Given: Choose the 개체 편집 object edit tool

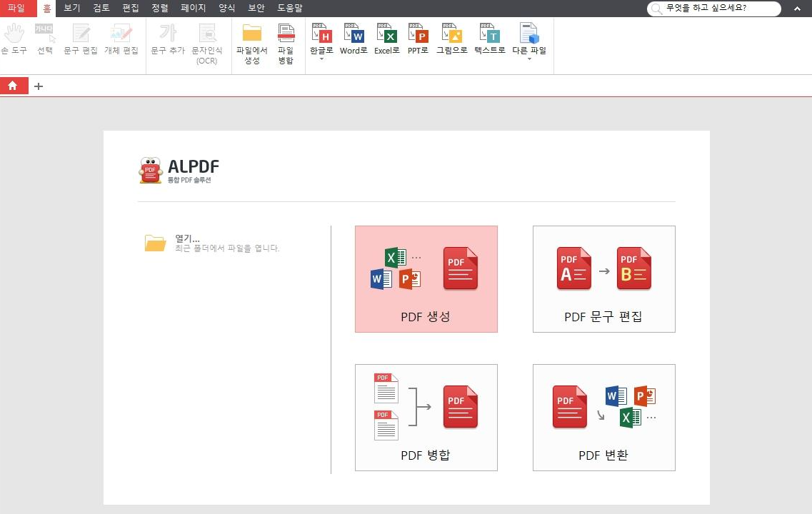Looking at the screenshot, I should coord(121,39).
